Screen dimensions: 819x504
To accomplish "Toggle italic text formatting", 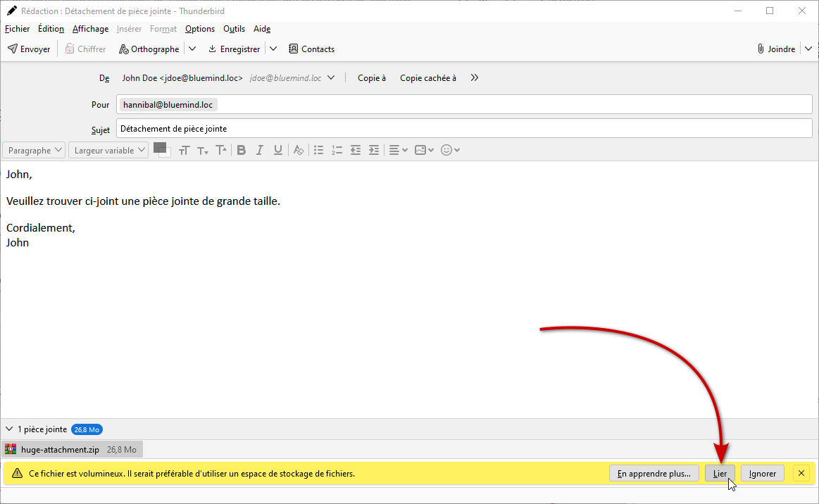I will (x=260, y=150).
